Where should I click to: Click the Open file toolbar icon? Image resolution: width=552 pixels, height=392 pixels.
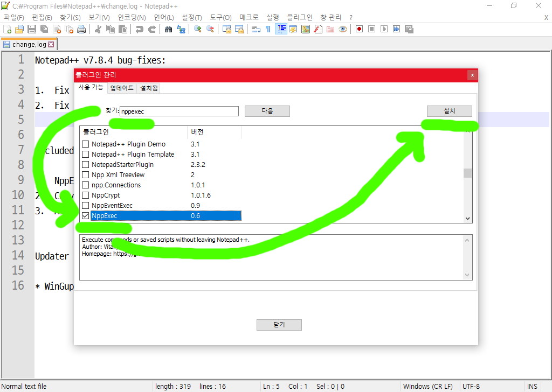[19, 29]
